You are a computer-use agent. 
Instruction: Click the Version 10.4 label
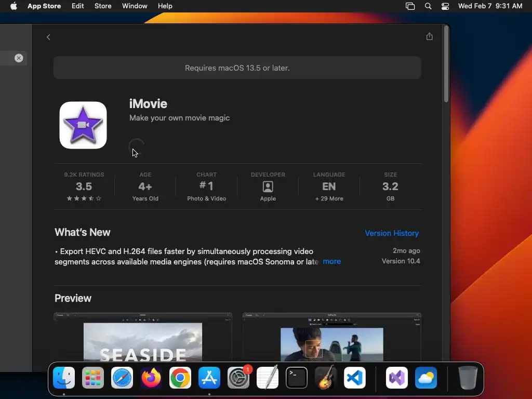[x=401, y=261]
